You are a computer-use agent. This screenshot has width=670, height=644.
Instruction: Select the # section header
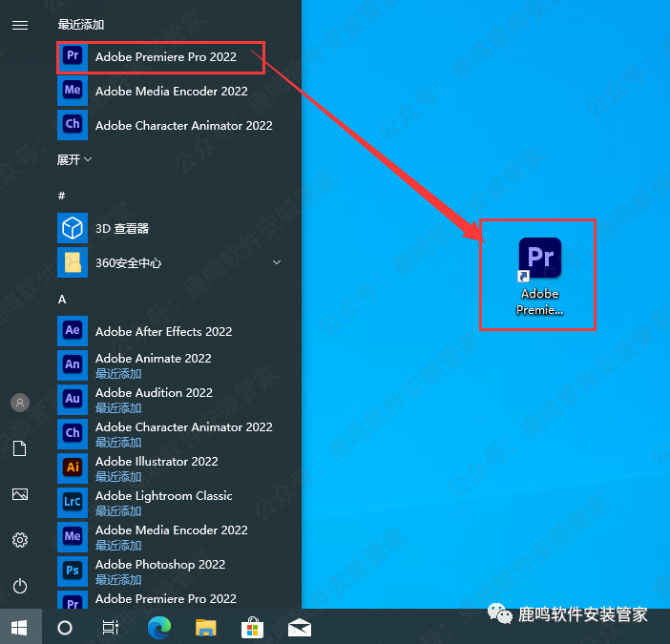click(62, 196)
